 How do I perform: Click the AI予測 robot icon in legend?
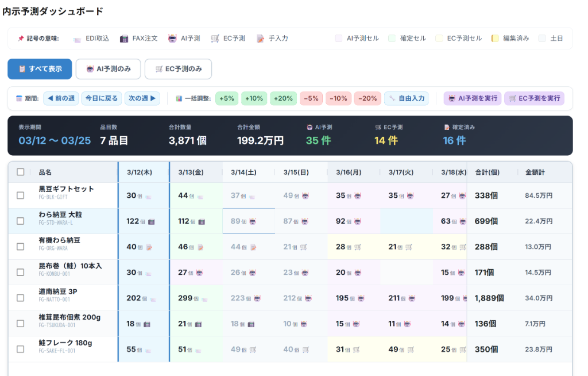[x=172, y=39]
